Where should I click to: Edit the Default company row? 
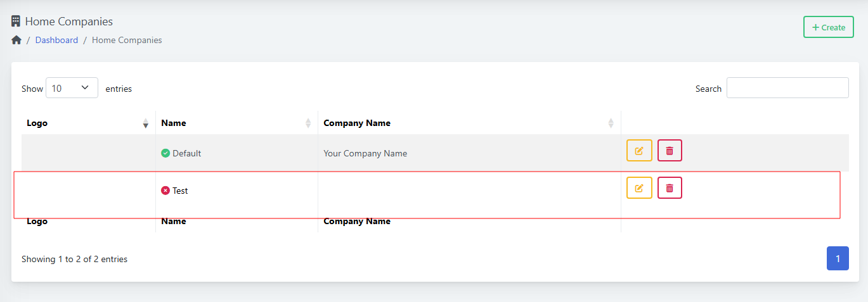point(639,151)
